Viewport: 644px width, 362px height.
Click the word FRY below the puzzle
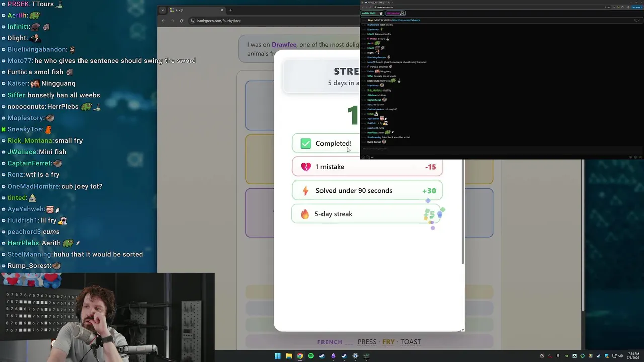click(388, 342)
